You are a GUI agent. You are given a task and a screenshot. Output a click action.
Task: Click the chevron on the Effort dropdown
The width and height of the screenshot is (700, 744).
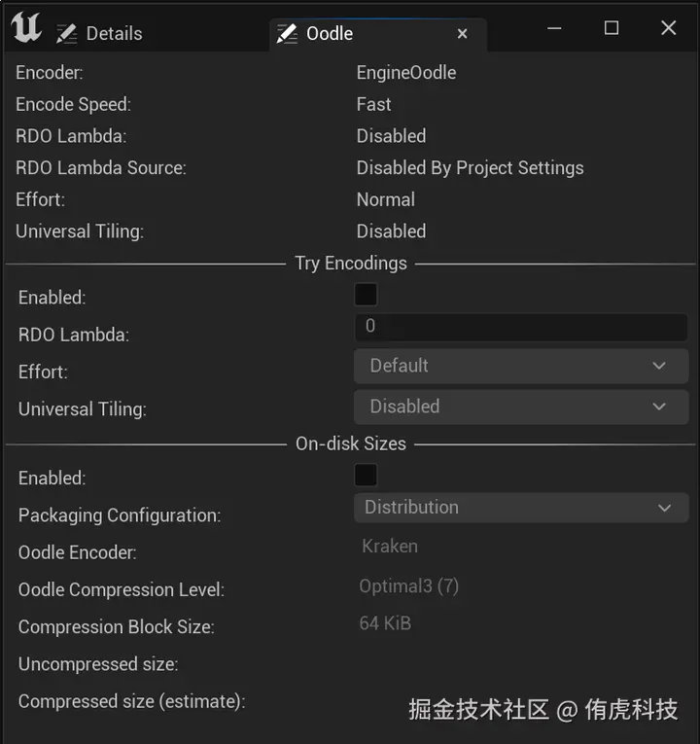[x=659, y=366]
